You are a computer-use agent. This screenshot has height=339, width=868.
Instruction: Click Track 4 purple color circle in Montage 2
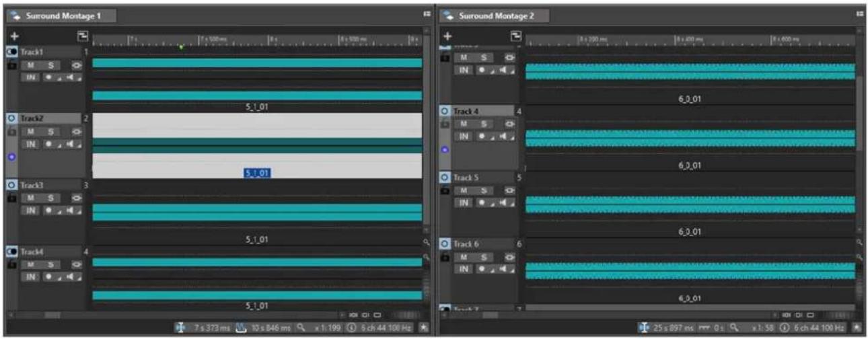click(x=445, y=149)
